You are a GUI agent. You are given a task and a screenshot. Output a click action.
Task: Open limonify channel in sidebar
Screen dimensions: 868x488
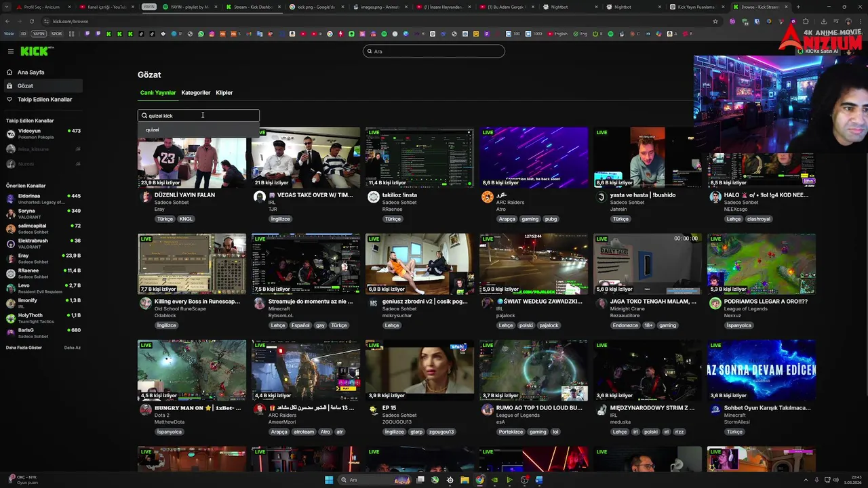coord(43,303)
